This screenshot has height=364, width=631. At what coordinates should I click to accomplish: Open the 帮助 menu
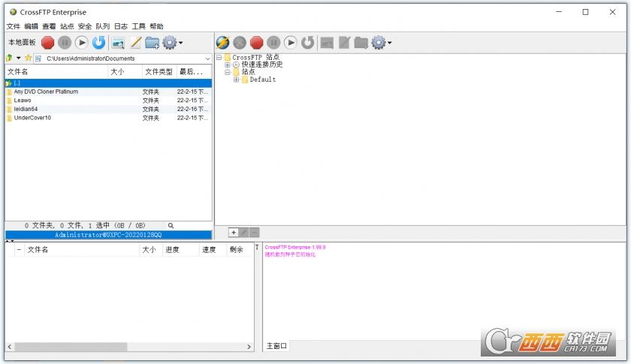tap(156, 26)
